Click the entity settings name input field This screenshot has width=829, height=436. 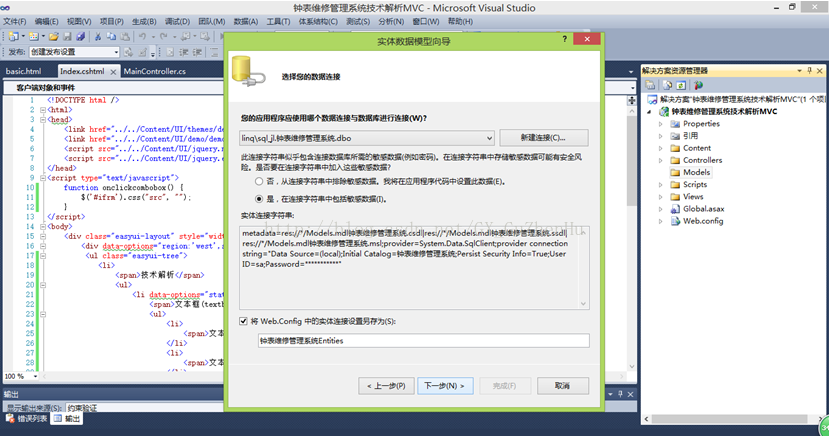[x=423, y=341]
